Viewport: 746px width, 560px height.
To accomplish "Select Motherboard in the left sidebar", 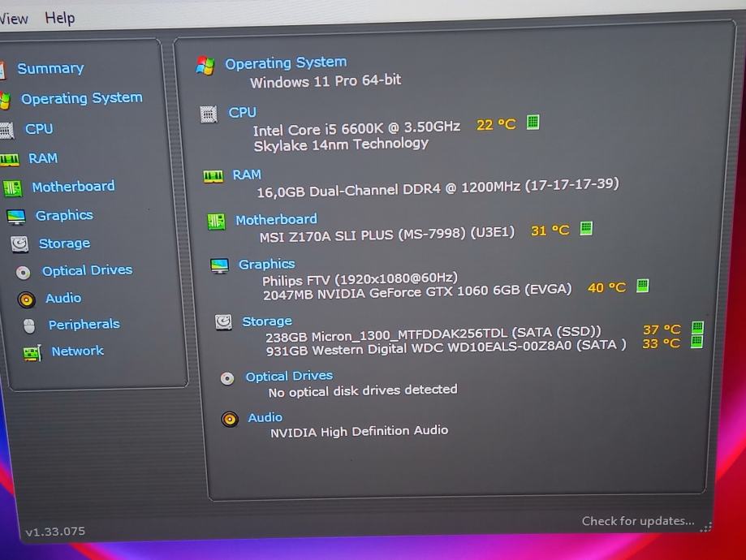I will 73,187.
